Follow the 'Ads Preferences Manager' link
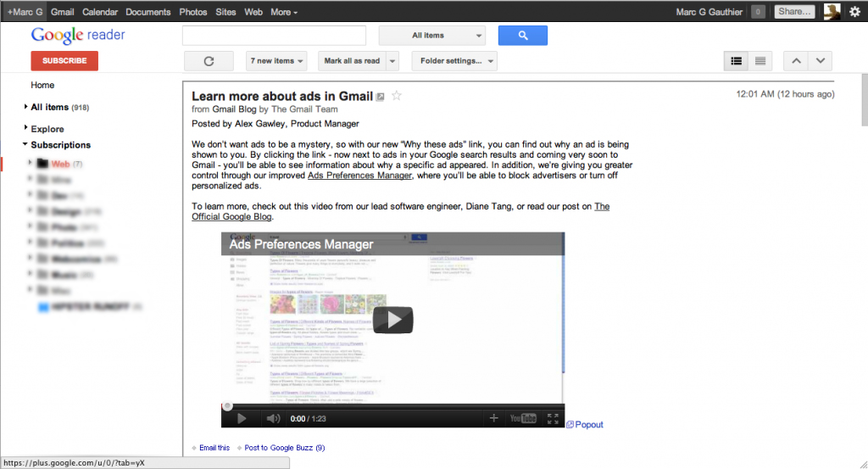 pos(359,176)
